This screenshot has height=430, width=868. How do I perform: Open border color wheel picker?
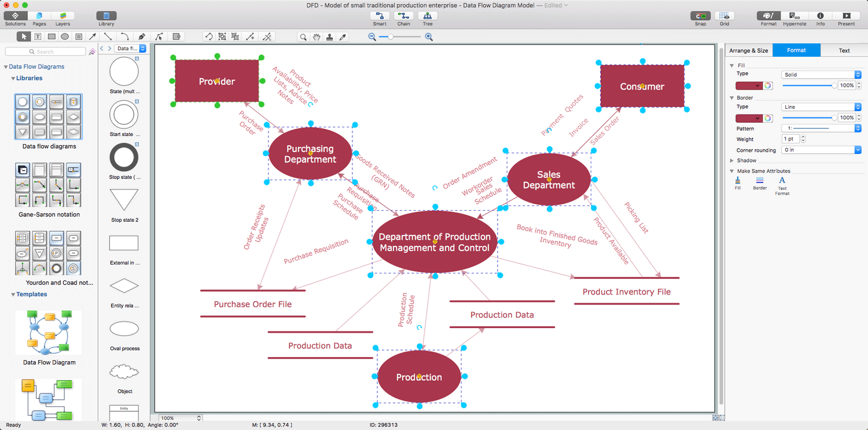(768, 118)
